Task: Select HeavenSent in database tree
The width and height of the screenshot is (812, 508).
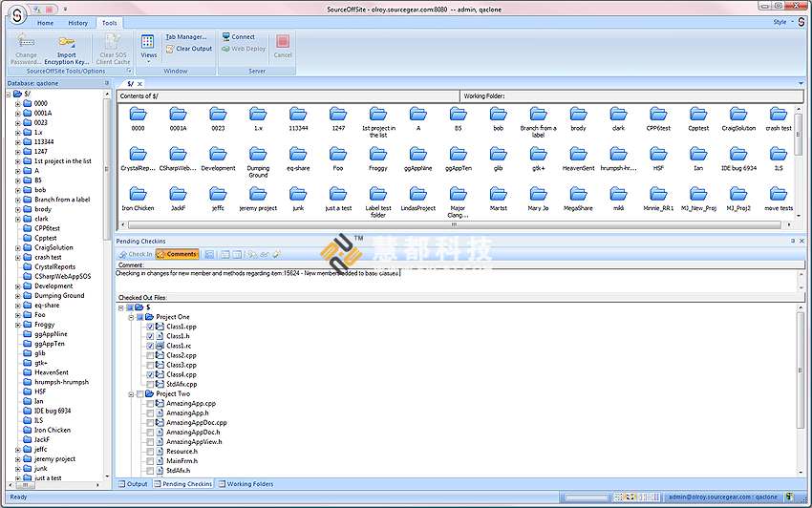Action: pyautogui.click(x=52, y=372)
